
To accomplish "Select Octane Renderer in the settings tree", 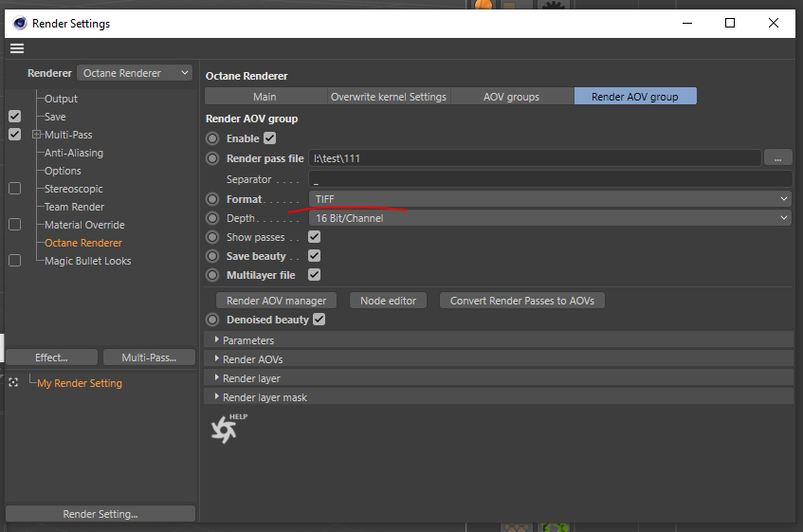I will click(x=83, y=243).
